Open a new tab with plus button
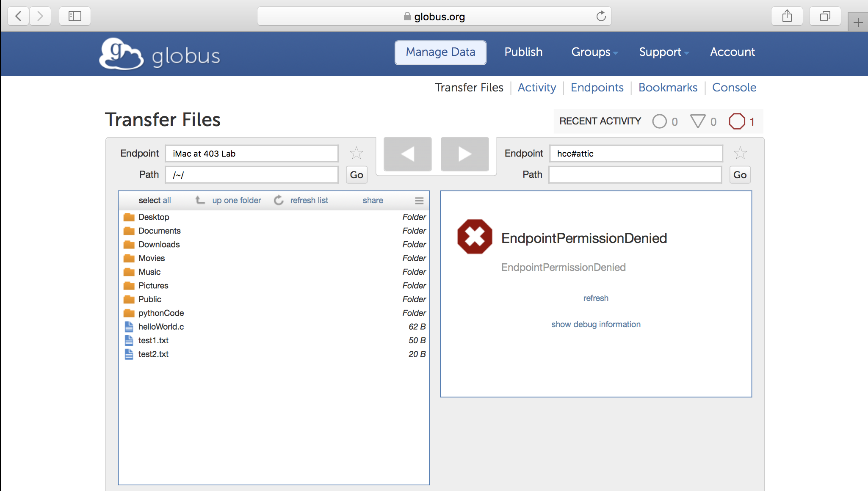 [858, 22]
